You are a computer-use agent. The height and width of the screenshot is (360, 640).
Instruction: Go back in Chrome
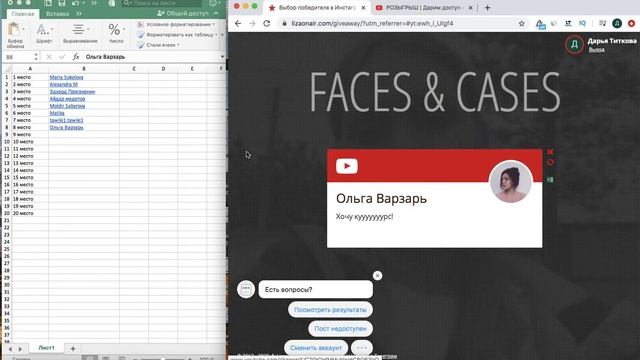coord(238,24)
